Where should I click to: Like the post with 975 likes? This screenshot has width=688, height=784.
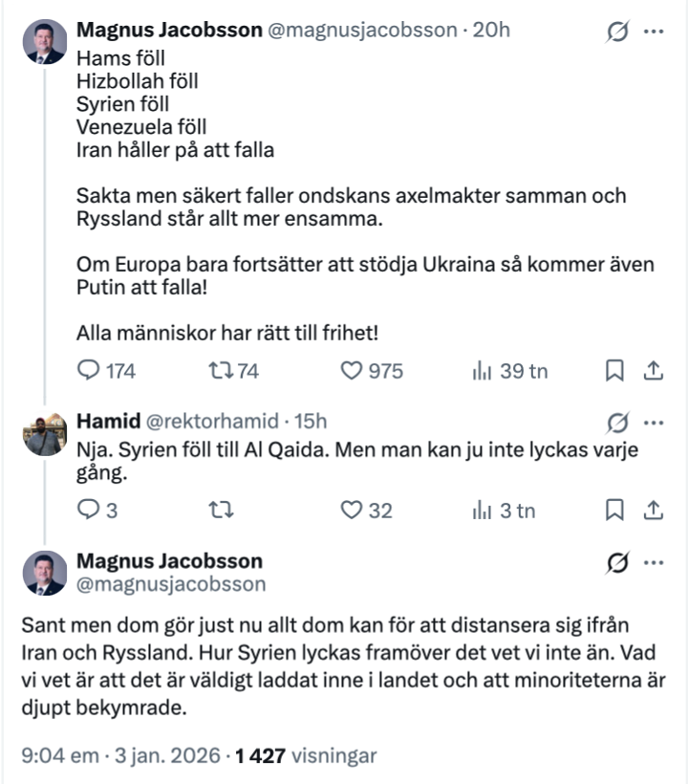coord(353,371)
